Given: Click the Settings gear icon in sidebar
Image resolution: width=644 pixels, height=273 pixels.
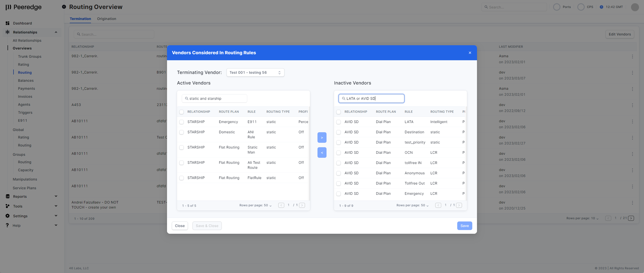Looking at the screenshot, I should [8, 216].
